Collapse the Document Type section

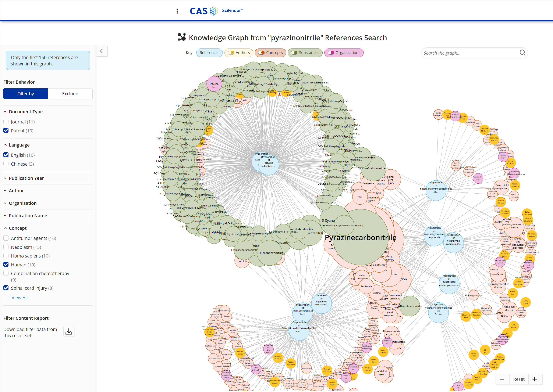26,112
